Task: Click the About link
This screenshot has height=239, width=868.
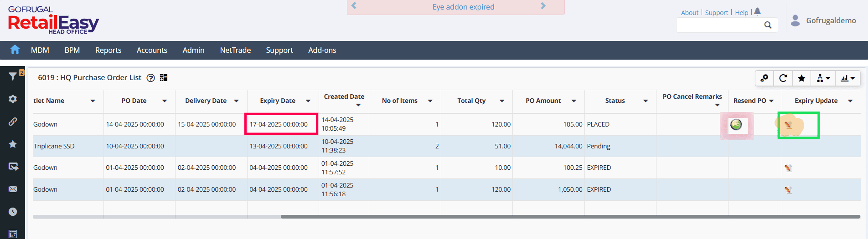Action: coord(689,13)
